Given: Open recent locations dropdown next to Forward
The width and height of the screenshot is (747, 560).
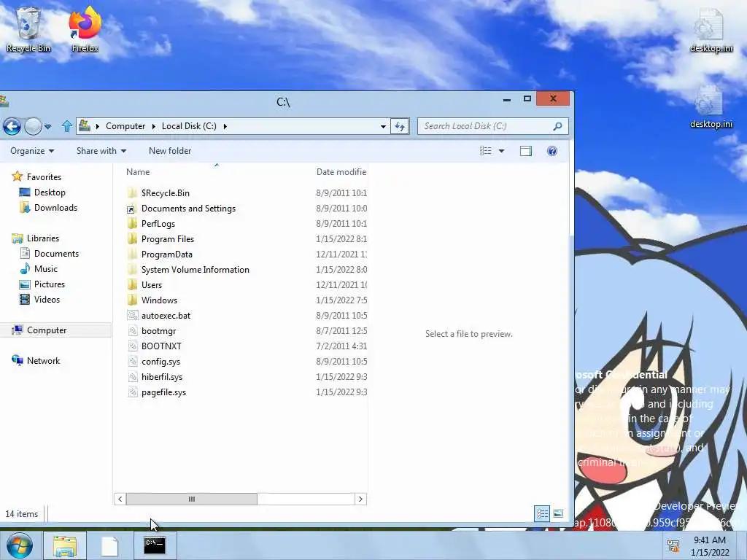Looking at the screenshot, I should click(47, 127).
